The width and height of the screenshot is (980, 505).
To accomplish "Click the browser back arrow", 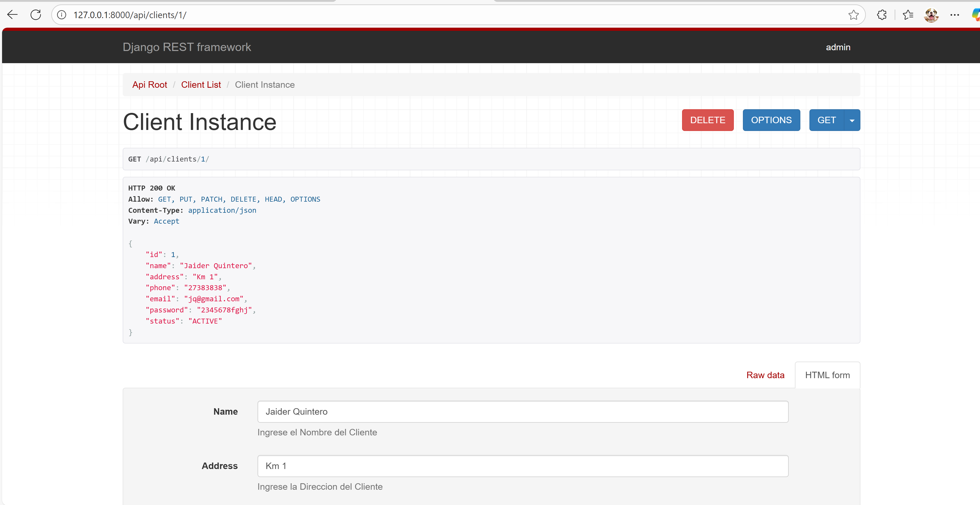I will point(13,15).
